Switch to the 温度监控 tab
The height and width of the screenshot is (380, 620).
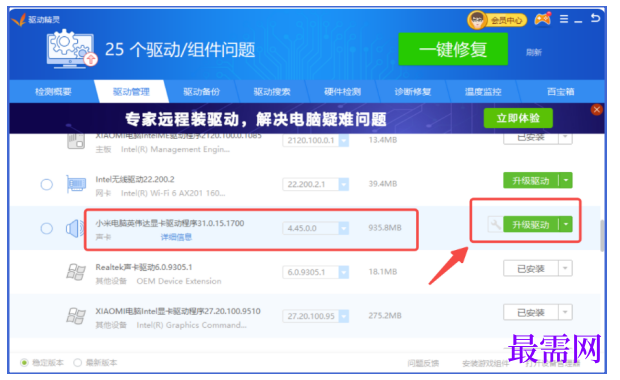(x=483, y=92)
